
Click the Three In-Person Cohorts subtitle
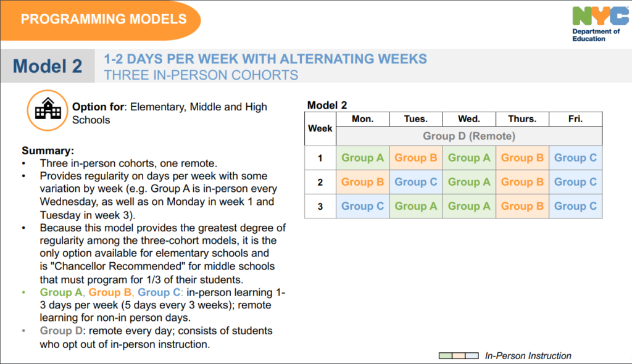[201, 75]
